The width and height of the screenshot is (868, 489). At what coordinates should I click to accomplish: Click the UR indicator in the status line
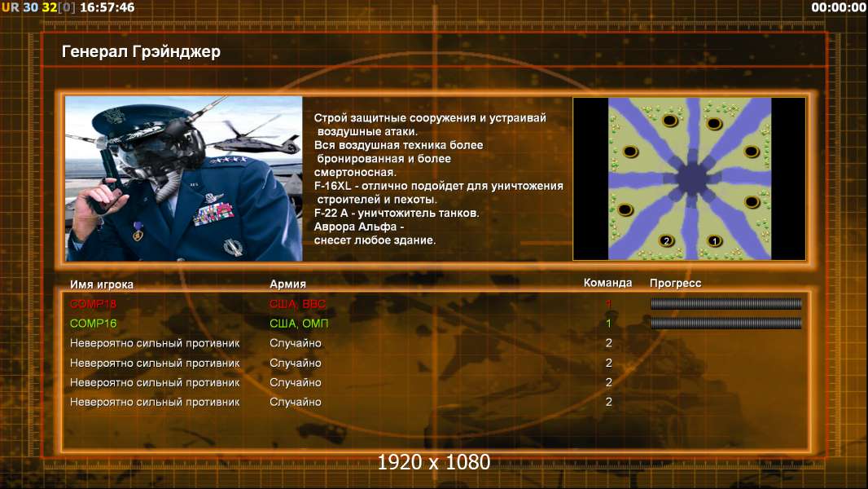pyautogui.click(x=10, y=8)
